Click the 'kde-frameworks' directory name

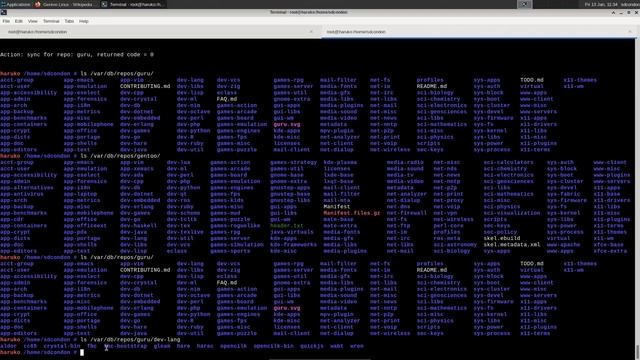[293, 245]
